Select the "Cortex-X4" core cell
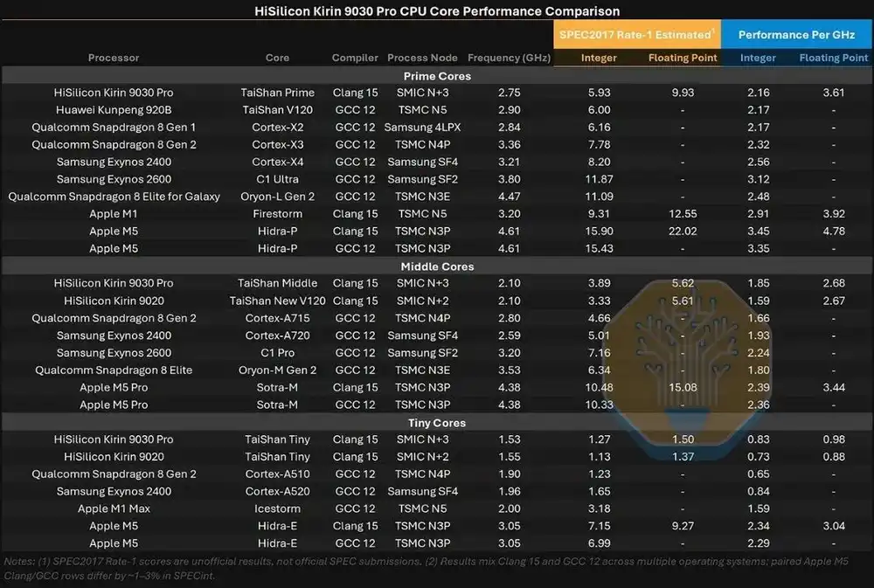 (278, 162)
